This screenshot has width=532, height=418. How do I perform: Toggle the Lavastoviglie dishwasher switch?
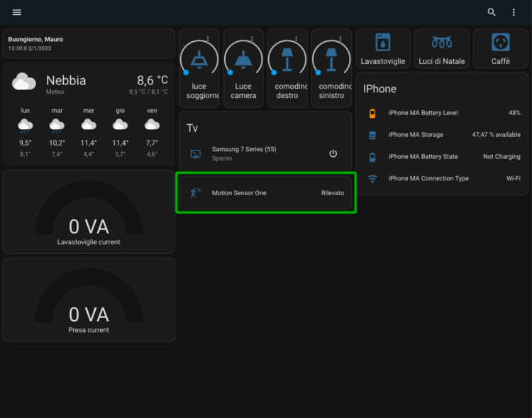click(x=382, y=43)
